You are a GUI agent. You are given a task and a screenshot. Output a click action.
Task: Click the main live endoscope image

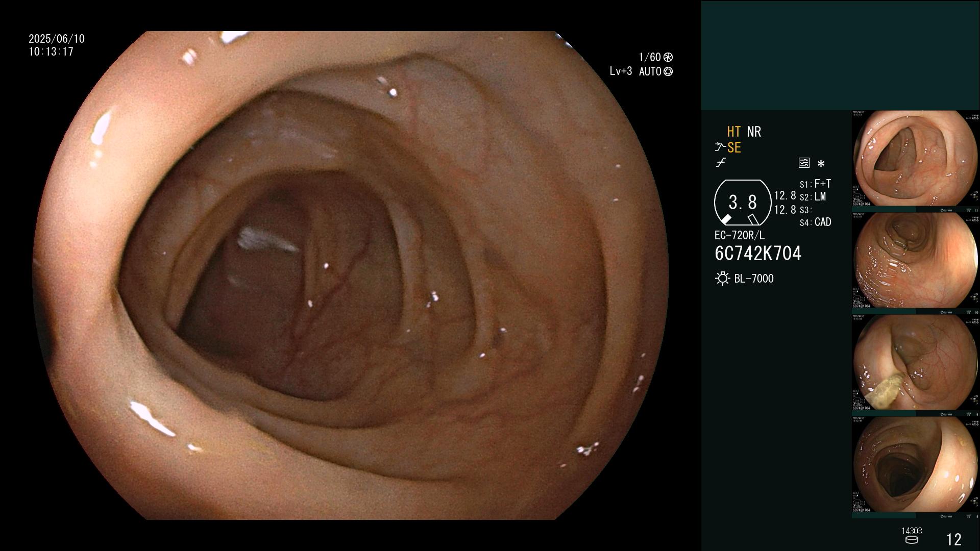tap(351, 275)
